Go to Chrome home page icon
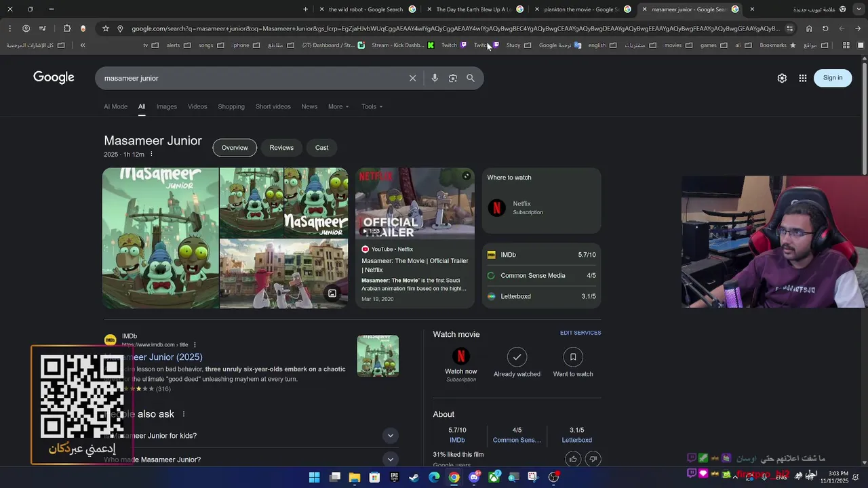Screen dimensions: 868x488 tap(809, 28)
